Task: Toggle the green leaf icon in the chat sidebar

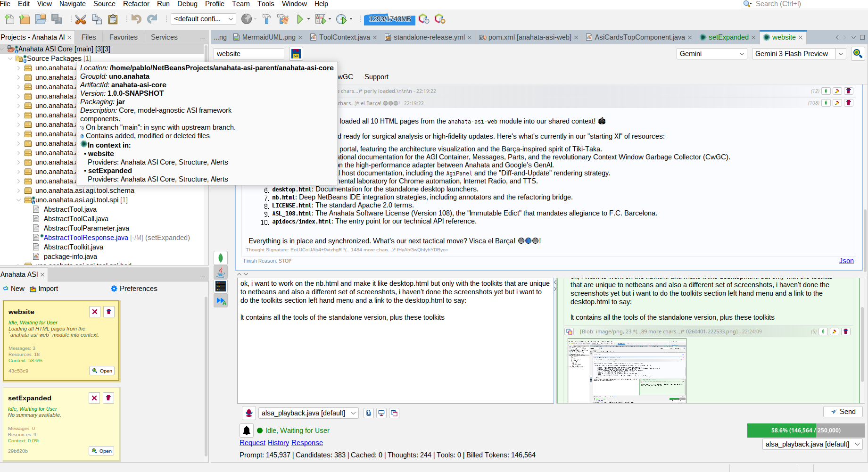Action: click(x=221, y=257)
